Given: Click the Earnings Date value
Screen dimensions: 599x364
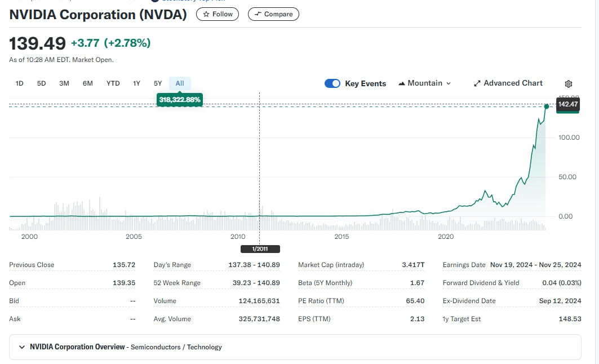Looking at the screenshot, I should 535,265.
